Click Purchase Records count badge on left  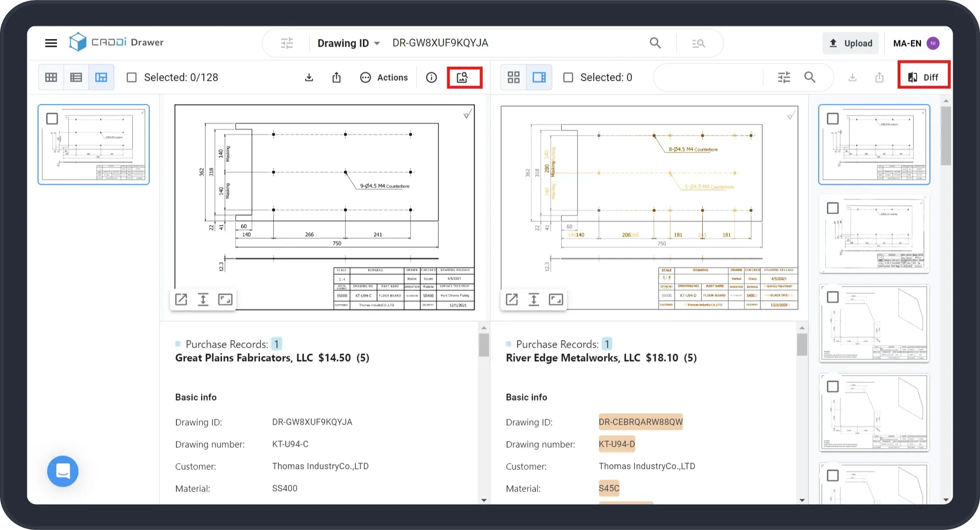(x=276, y=344)
